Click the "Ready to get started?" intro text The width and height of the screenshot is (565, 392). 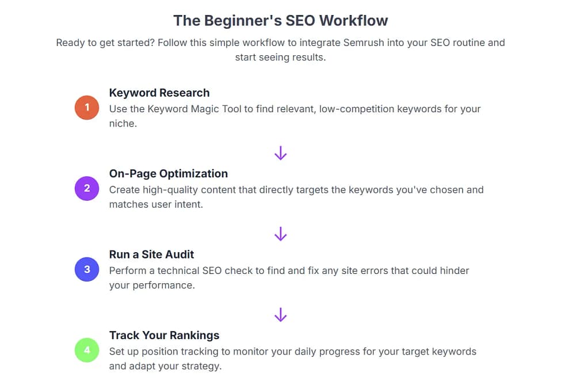pyautogui.click(x=104, y=43)
